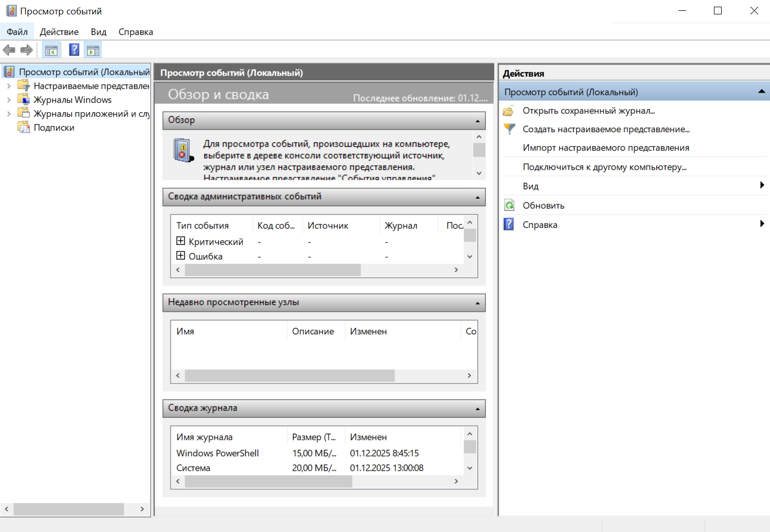
Task: Click the Back arrow toolbar icon
Action: point(9,50)
